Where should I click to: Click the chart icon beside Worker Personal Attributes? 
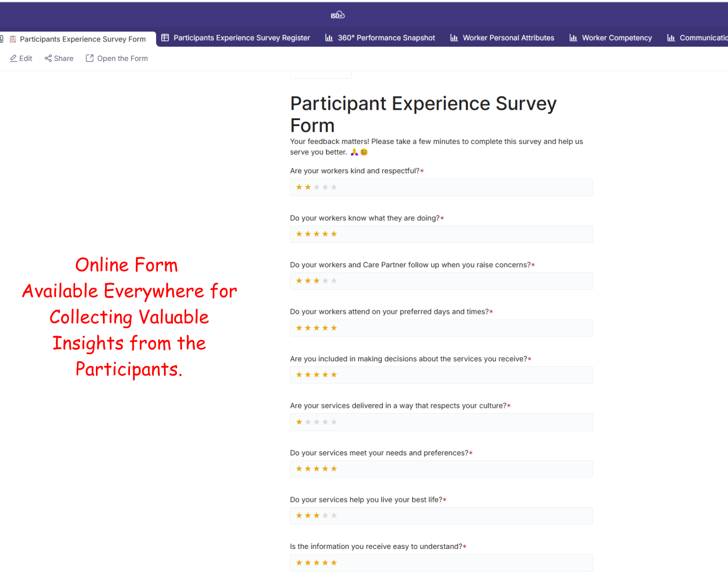click(454, 38)
